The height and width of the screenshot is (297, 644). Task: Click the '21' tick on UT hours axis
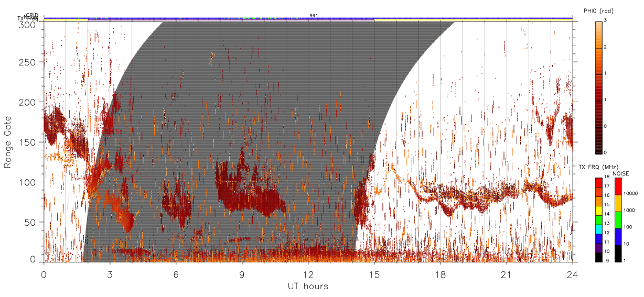pyautogui.click(x=506, y=274)
